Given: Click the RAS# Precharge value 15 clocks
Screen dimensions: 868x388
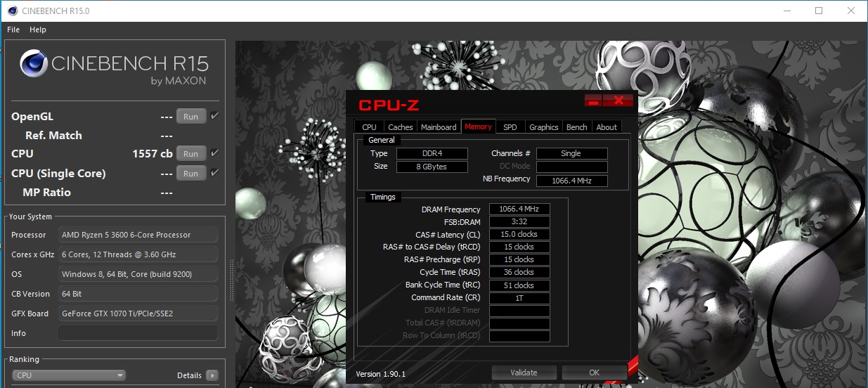Looking at the screenshot, I should point(519,259).
